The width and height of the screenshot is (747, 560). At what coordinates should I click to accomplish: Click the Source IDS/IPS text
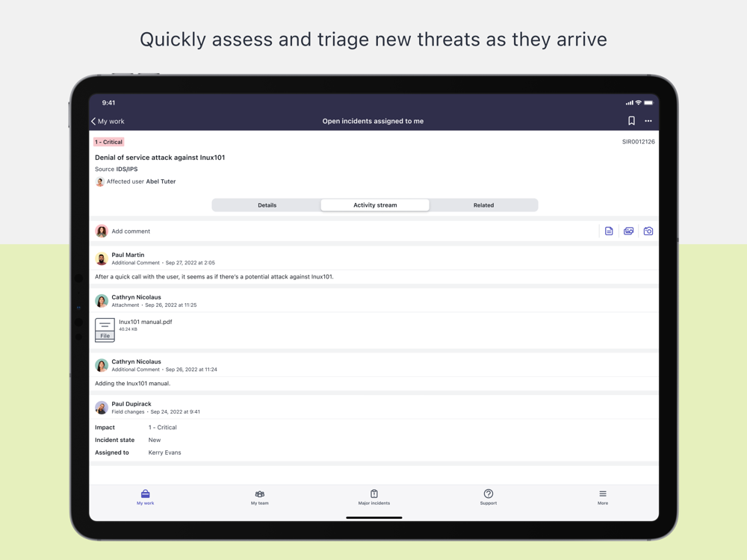[117, 169]
